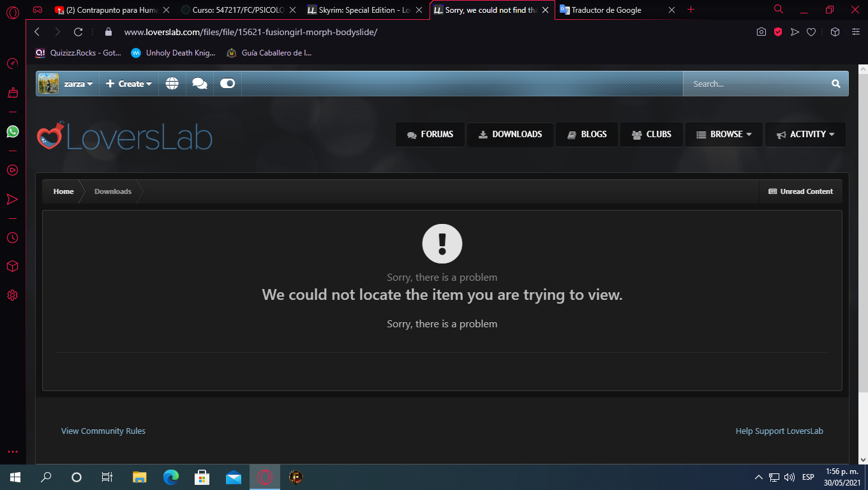868x490 pixels.
Task: Open site notifications globe icon
Action: (x=172, y=84)
